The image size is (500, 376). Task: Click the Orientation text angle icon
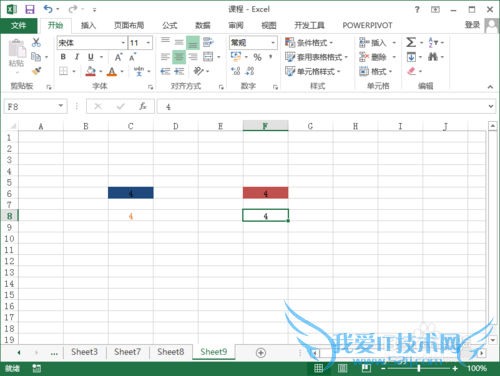click(x=198, y=71)
